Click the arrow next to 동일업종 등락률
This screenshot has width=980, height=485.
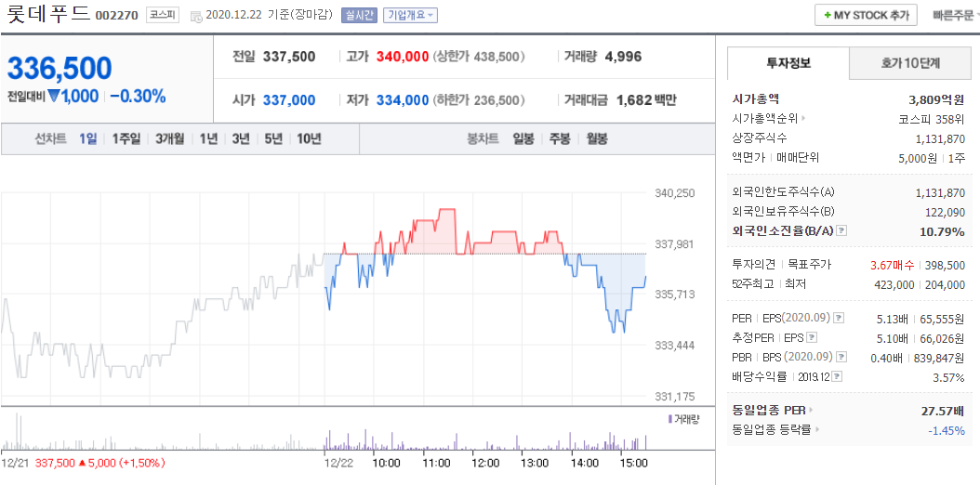(x=817, y=429)
